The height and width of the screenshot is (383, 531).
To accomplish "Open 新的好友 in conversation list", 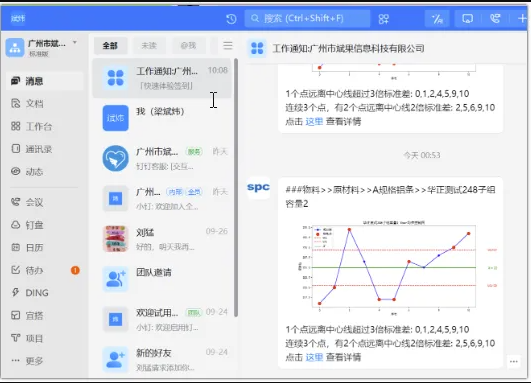I will point(162,359).
